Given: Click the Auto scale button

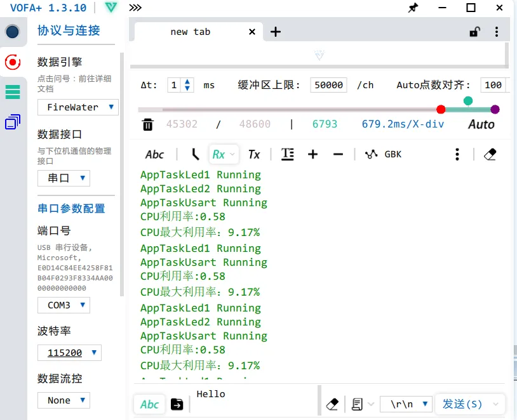Looking at the screenshot, I should [481, 124].
